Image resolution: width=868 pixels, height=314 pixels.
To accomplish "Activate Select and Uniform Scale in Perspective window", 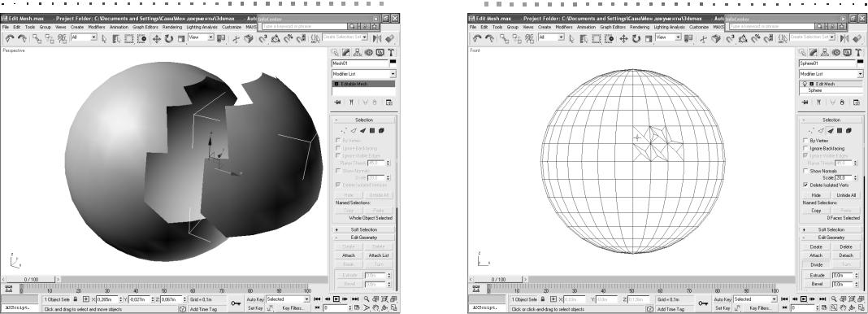I will tap(180, 38).
